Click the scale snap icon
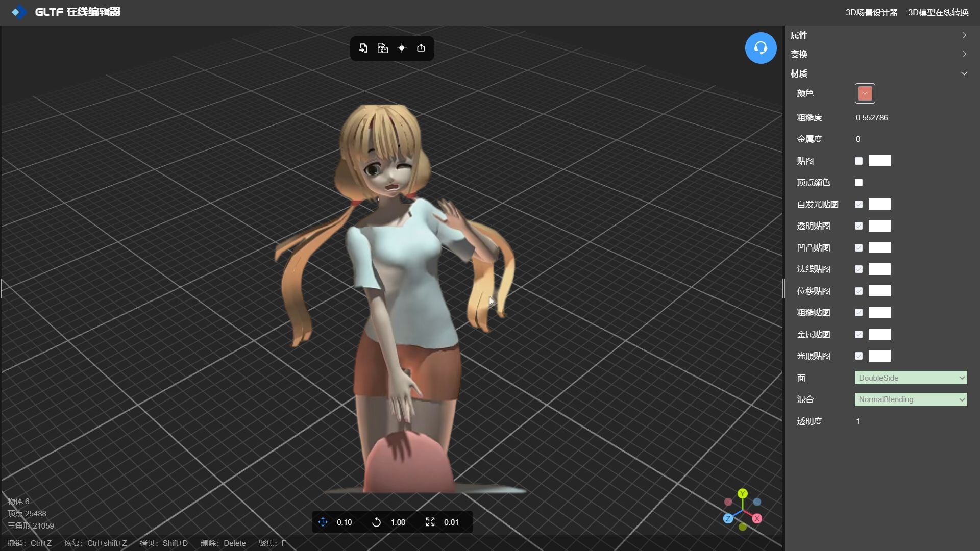 point(430,522)
